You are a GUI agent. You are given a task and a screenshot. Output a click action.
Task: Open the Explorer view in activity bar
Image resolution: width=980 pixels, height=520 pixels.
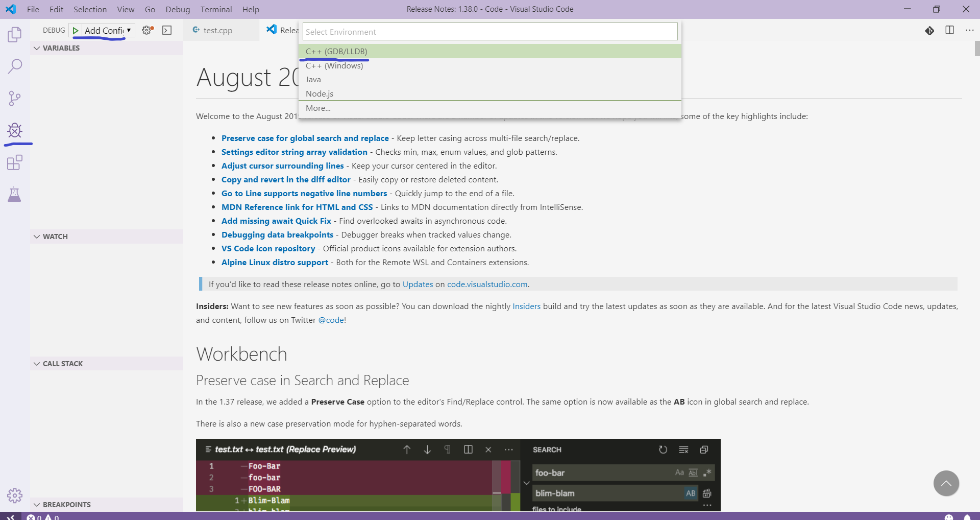pos(15,35)
